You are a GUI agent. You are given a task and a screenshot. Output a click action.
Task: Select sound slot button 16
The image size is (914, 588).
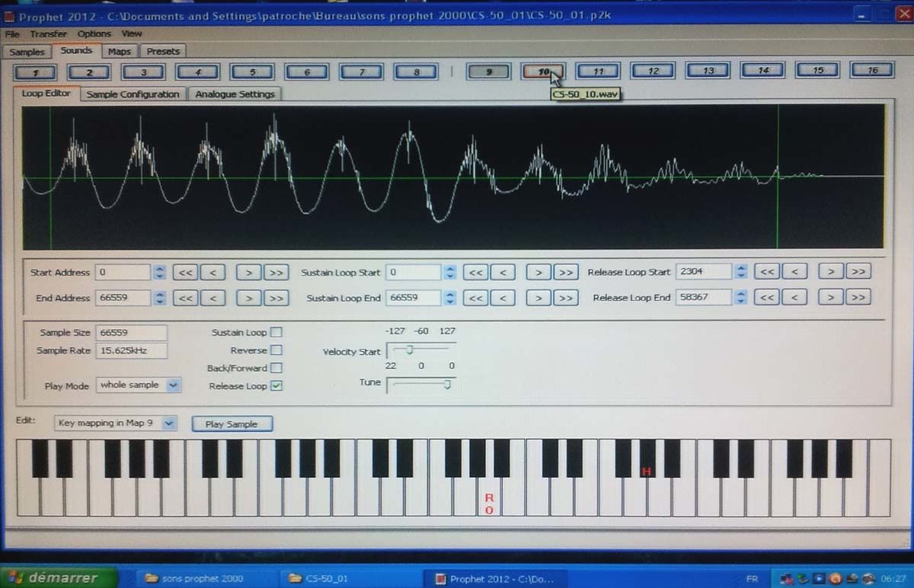(x=873, y=70)
